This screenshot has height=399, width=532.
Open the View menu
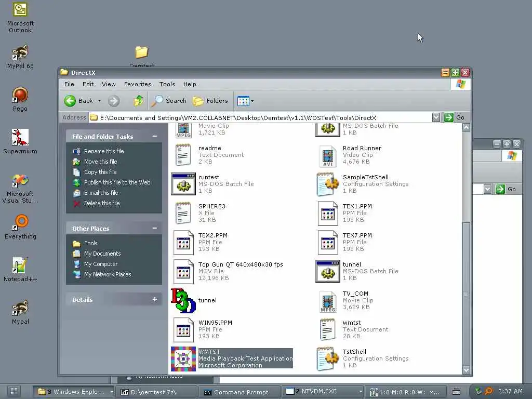click(109, 84)
